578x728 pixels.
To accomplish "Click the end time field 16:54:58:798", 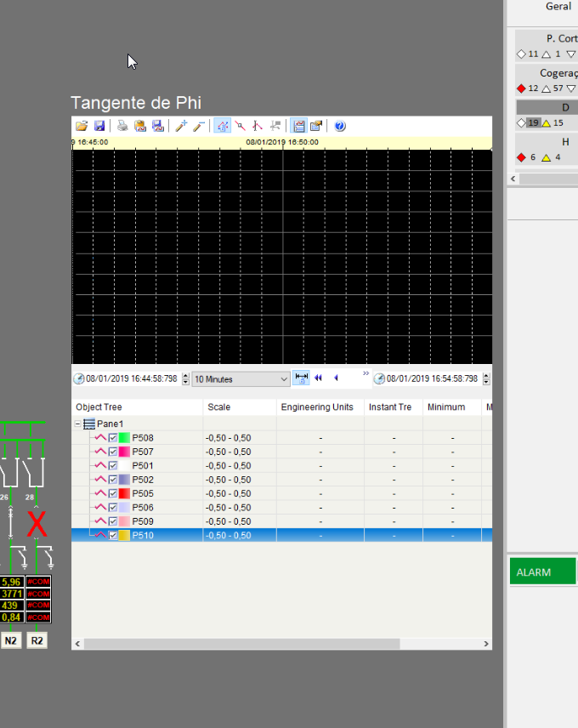I will (x=432, y=378).
